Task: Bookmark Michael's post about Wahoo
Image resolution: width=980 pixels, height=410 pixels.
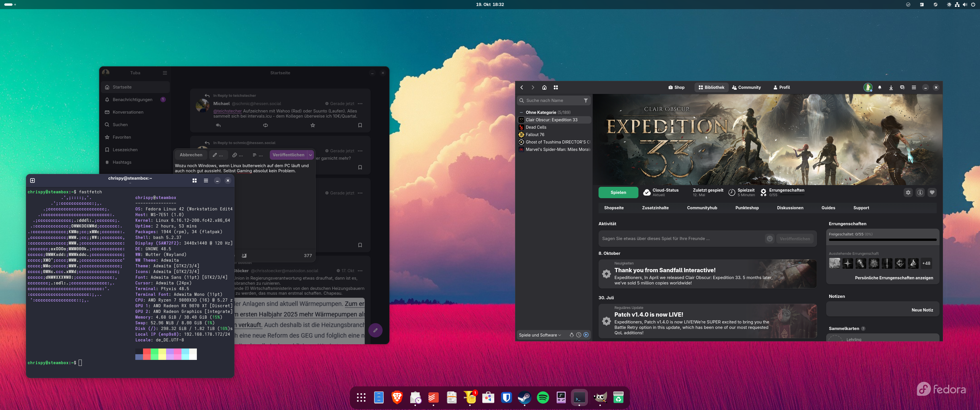Action: 360,125
